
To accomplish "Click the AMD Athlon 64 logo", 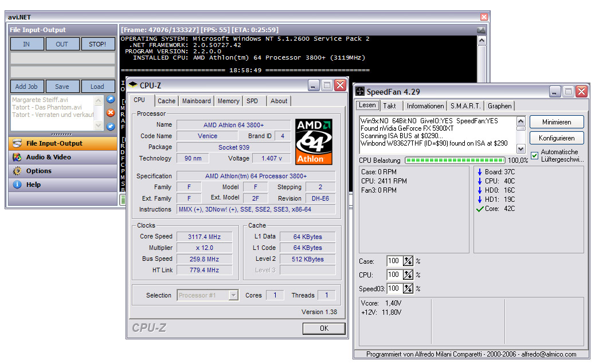I will 314,142.
